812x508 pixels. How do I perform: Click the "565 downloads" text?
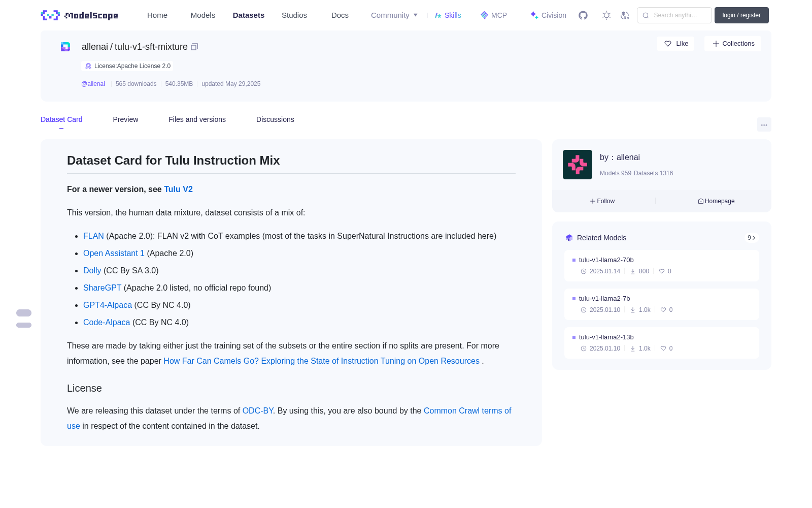[x=136, y=84]
